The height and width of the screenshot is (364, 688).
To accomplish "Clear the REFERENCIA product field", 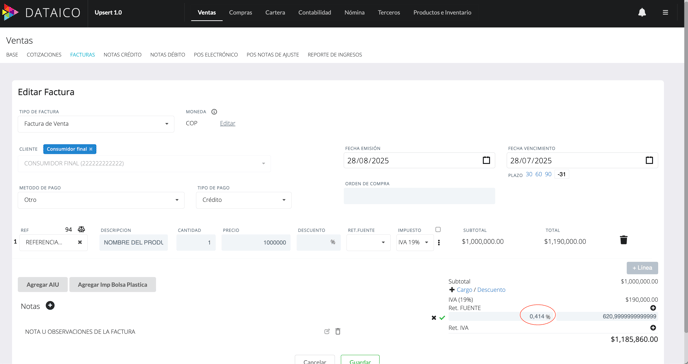I will tap(80, 242).
